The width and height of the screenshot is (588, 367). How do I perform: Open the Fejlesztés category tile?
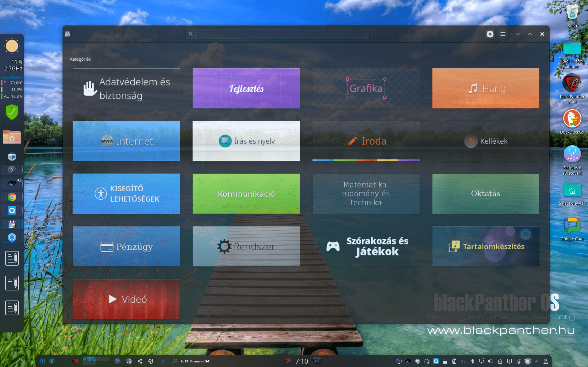[246, 88]
